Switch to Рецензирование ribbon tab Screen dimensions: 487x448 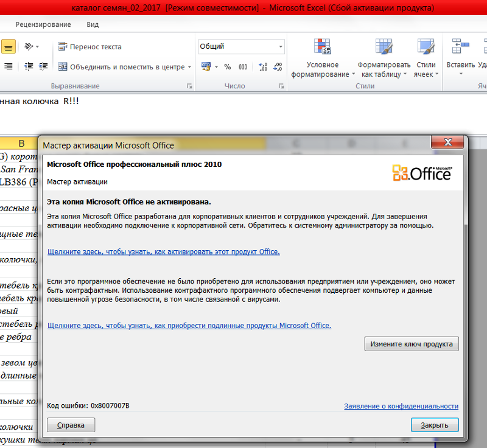click(x=43, y=24)
